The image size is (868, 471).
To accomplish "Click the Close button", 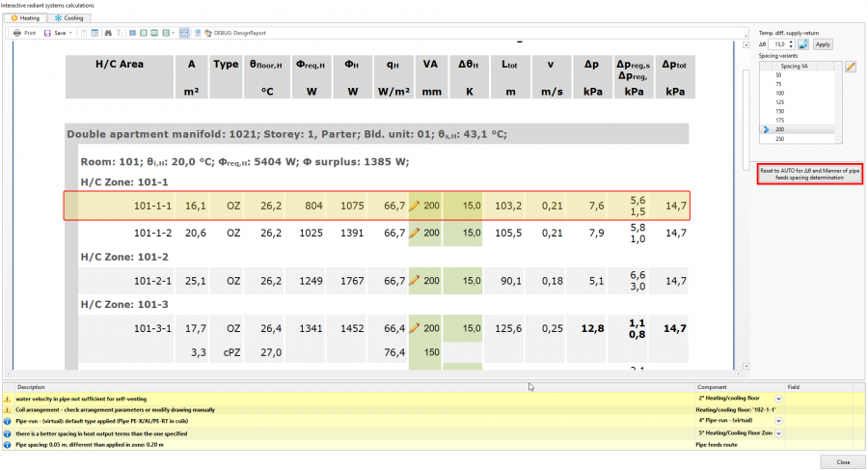I will [843, 461].
